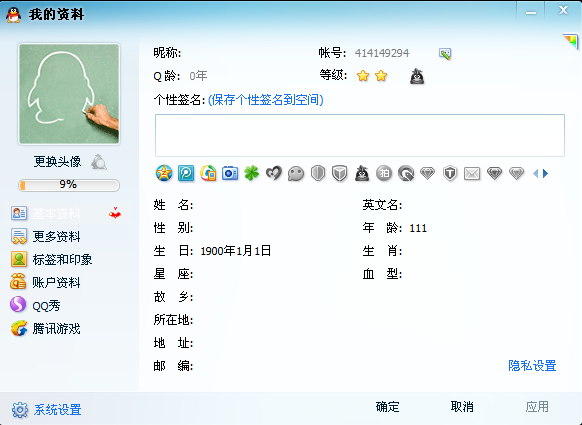Click the round 拍 (Paipai) icon

(384, 173)
